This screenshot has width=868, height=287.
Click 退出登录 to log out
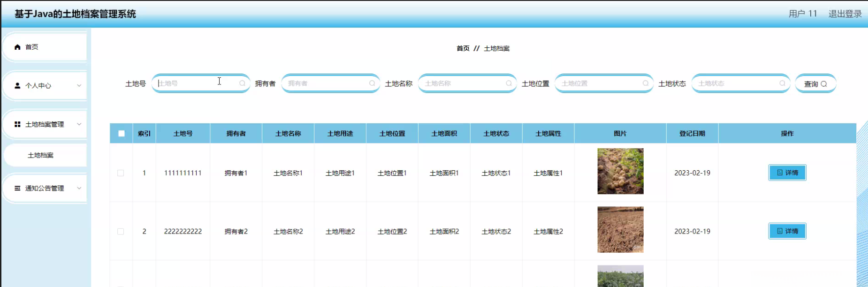coord(845,14)
